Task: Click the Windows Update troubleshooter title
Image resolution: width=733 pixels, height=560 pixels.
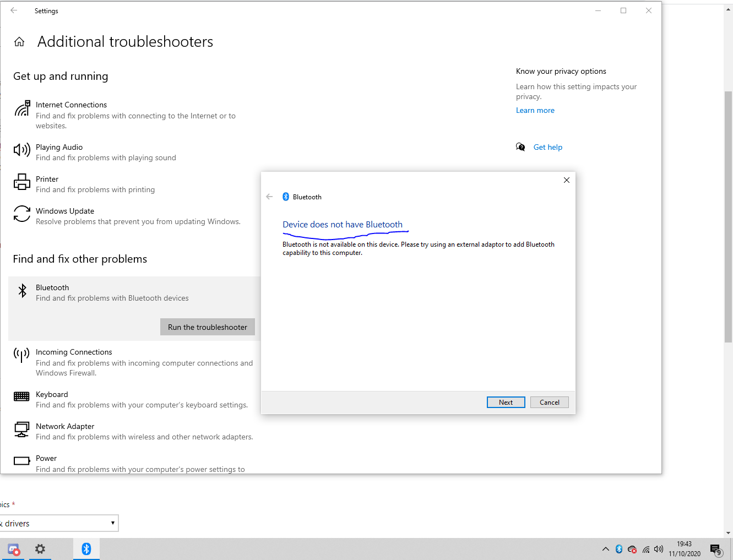Action: point(65,211)
